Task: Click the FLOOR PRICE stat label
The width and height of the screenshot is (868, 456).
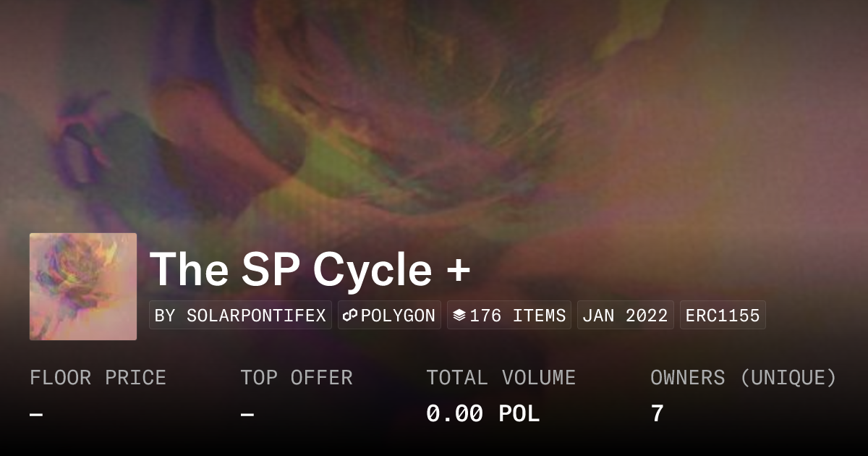Action: (x=98, y=378)
